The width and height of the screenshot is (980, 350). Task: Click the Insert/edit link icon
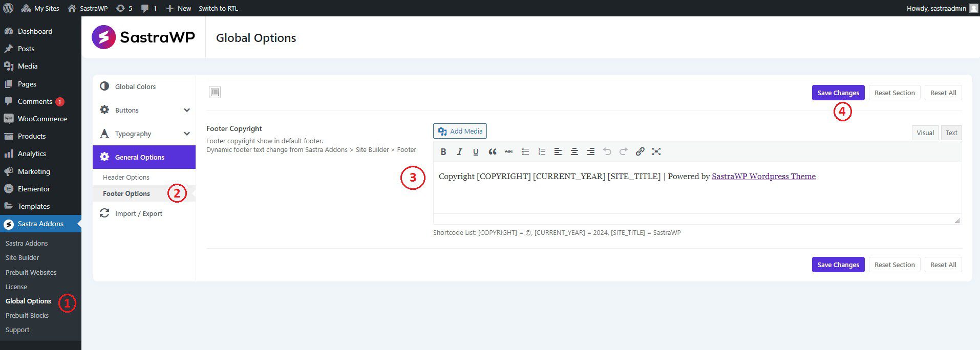[640, 151]
